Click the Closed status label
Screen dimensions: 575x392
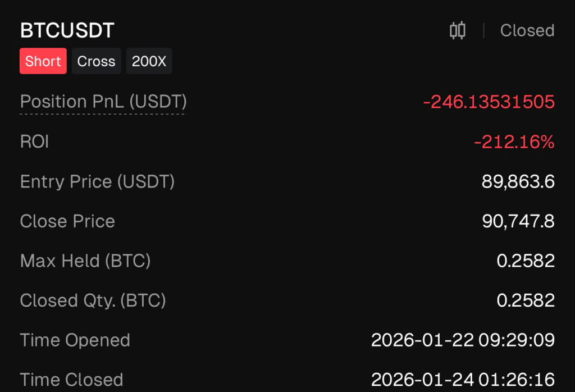pyautogui.click(x=527, y=30)
